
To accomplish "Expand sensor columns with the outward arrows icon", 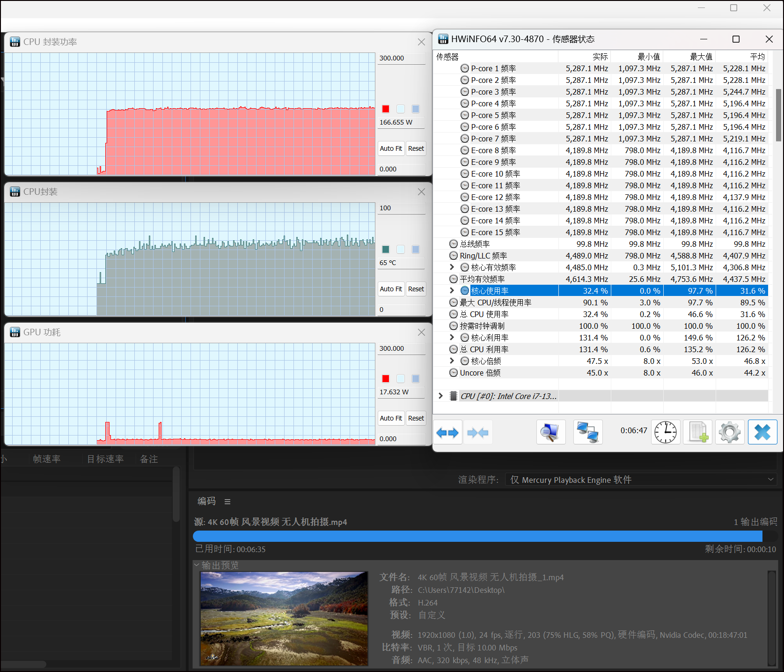I will pos(447,432).
